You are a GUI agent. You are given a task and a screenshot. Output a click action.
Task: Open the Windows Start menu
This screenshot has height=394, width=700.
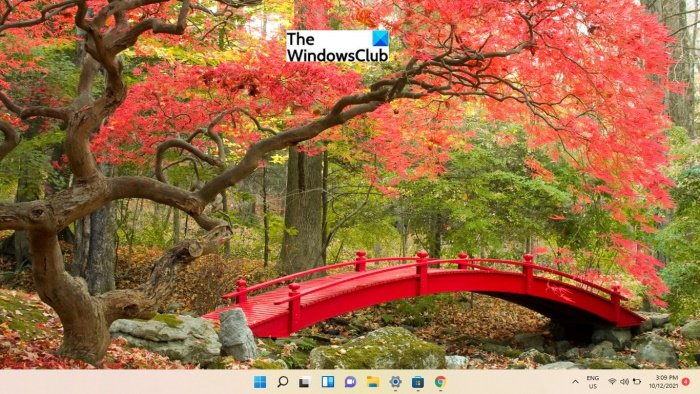(x=260, y=382)
